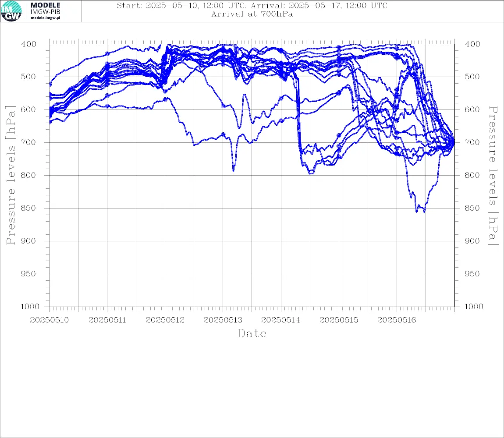Image resolution: width=504 pixels, height=438 pixels.
Task: Click the left axis value 850
Action: pyautogui.click(x=28, y=208)
